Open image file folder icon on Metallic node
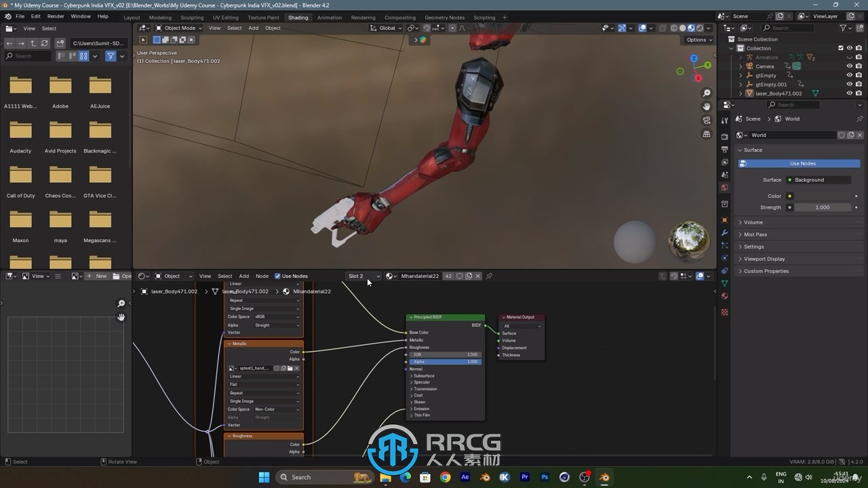This screenshot has height=488, width=868. coord(290,368)
